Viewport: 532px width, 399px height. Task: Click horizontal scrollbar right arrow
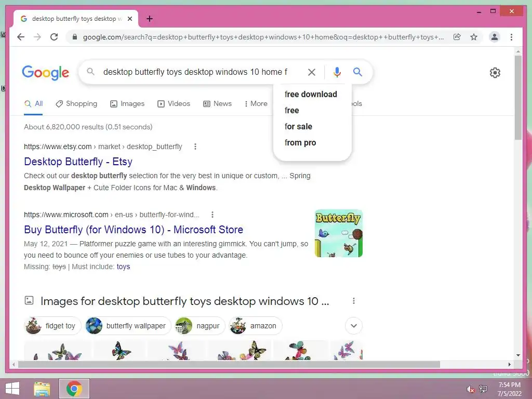point(509,364)
